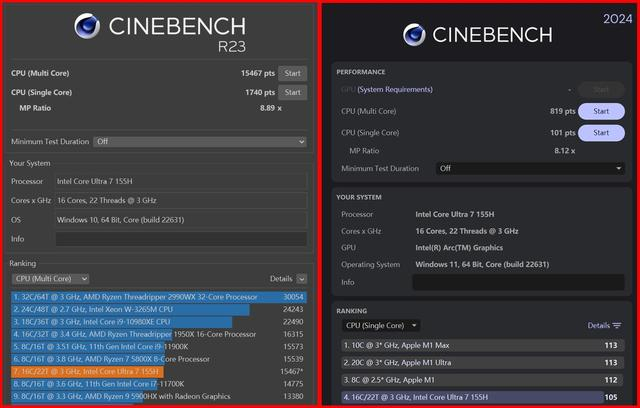640x408 pixels.
Task: Select the 8C Apple M1 ranking row
Action: 482,380
